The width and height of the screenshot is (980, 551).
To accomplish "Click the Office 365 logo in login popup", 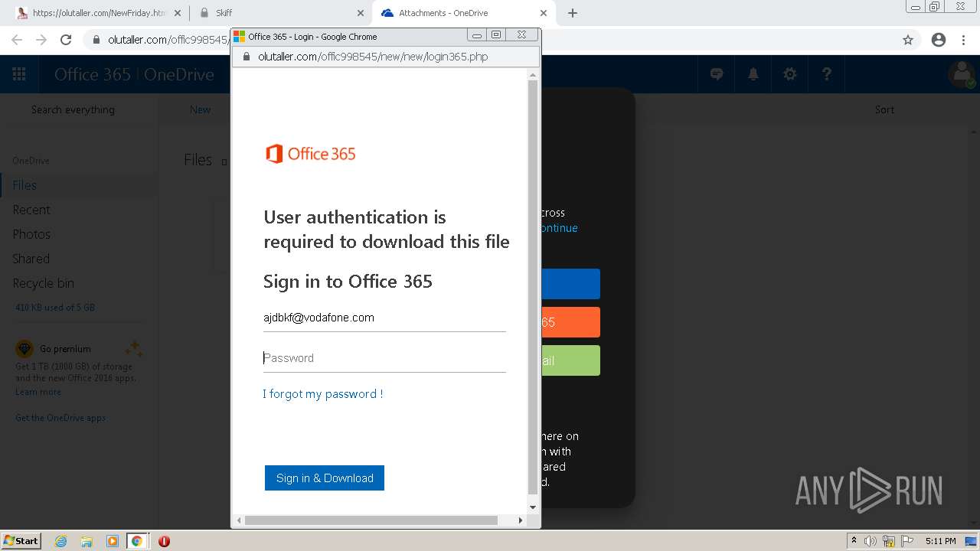I will [x=310, y=154].
